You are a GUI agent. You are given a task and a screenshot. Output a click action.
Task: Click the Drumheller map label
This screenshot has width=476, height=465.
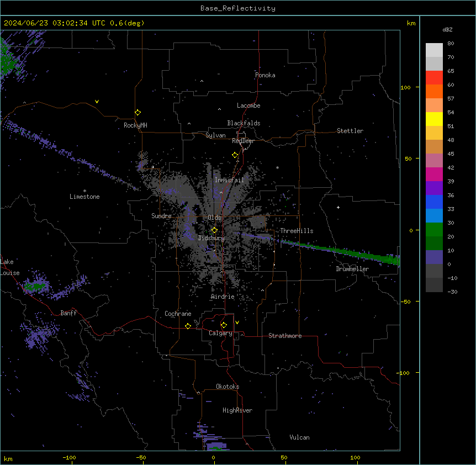(352, 269)
